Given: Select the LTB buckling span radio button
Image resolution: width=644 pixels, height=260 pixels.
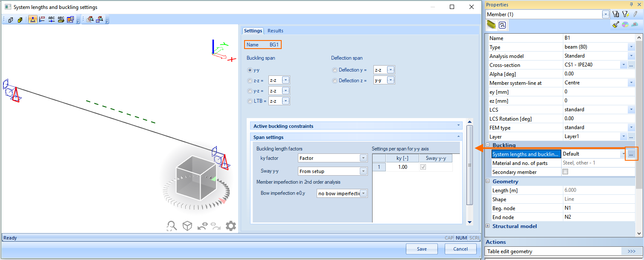Looking at the screenshot, I should coord(250,101).
